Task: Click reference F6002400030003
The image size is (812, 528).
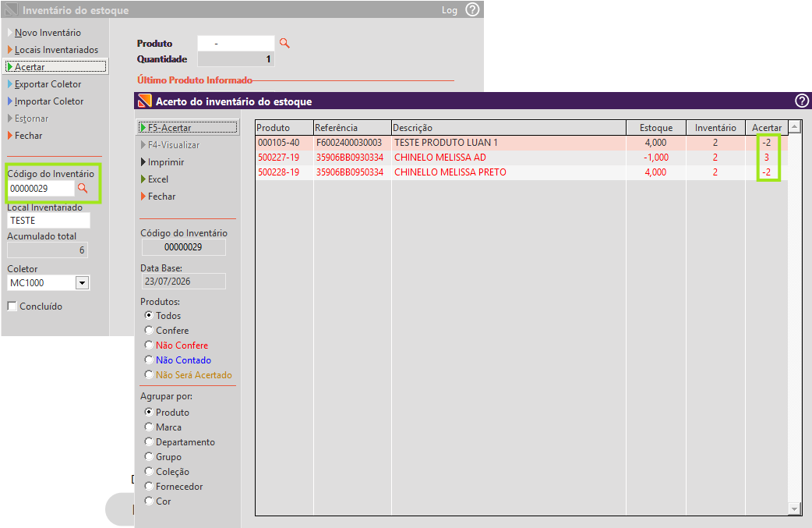Action: [349, 143]
